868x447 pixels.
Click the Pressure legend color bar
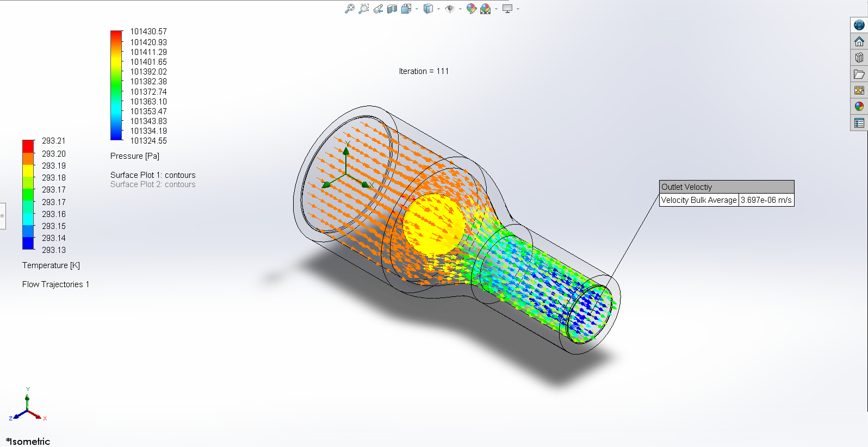[x=116, y=85]
